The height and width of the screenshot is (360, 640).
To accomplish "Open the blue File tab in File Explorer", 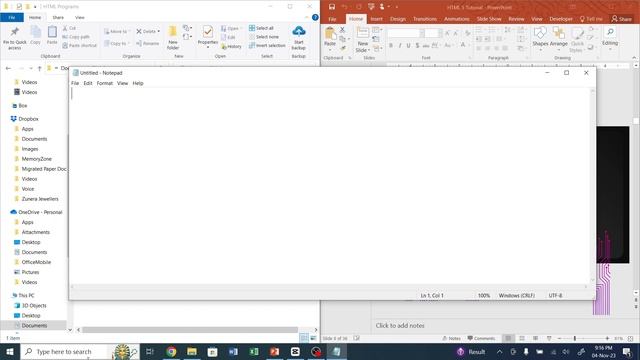I will click(12, 18).
